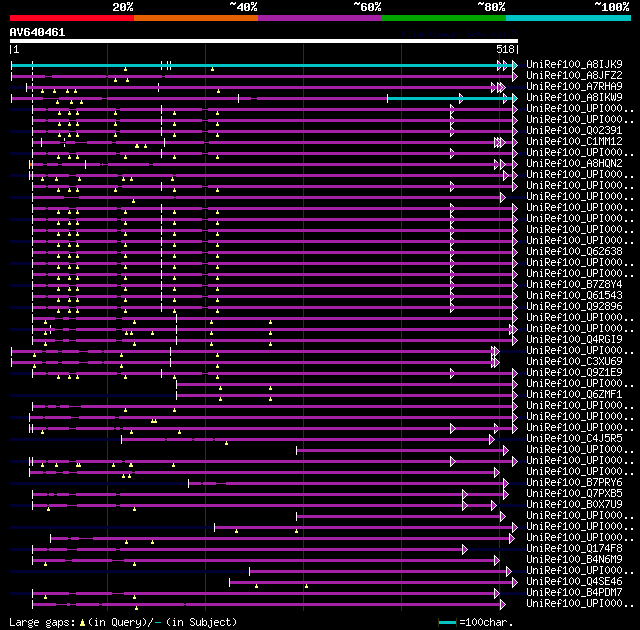Click the red 20% identity color segment
640x630 pixels.
[x=72, y=18]
